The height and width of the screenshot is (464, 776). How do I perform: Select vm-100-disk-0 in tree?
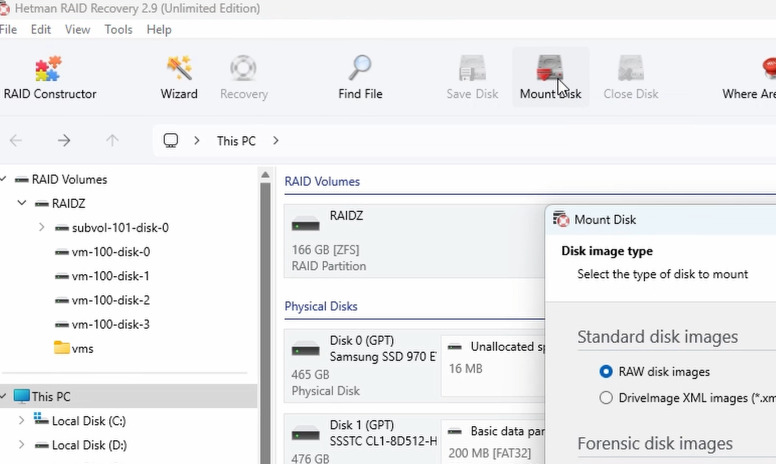pos(111,252)
